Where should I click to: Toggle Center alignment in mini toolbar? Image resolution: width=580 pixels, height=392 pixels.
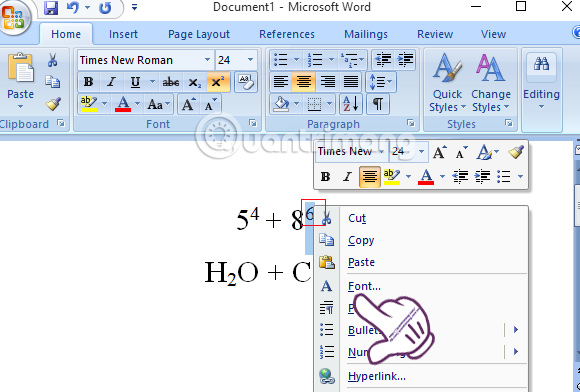coord(370,177)
